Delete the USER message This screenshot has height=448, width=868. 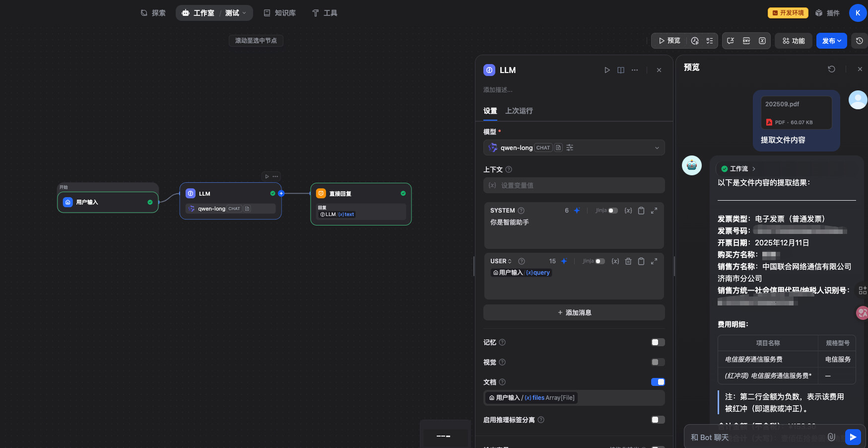click(628, 261)
